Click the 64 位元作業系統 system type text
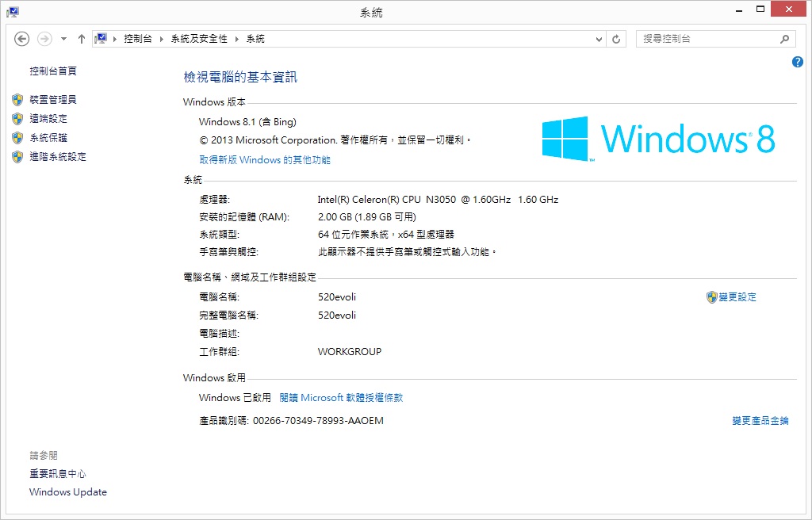Screen dimensions: 812x520 tap(385, 234)
